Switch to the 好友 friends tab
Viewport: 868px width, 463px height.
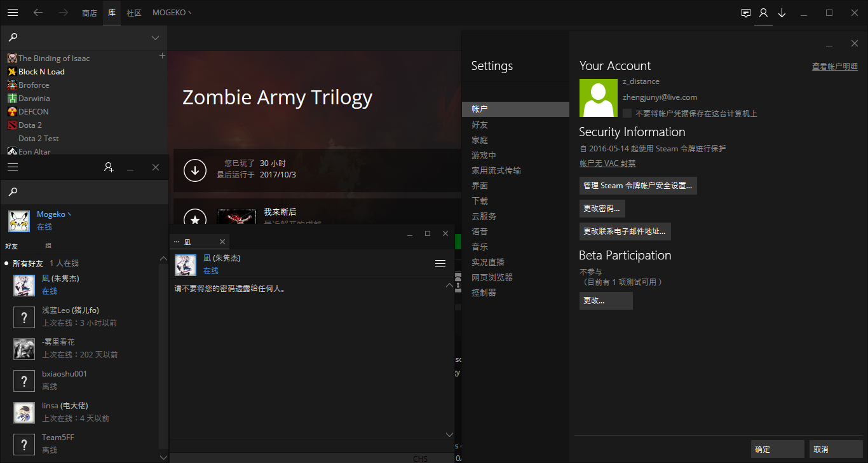click(x=11, y=246)
